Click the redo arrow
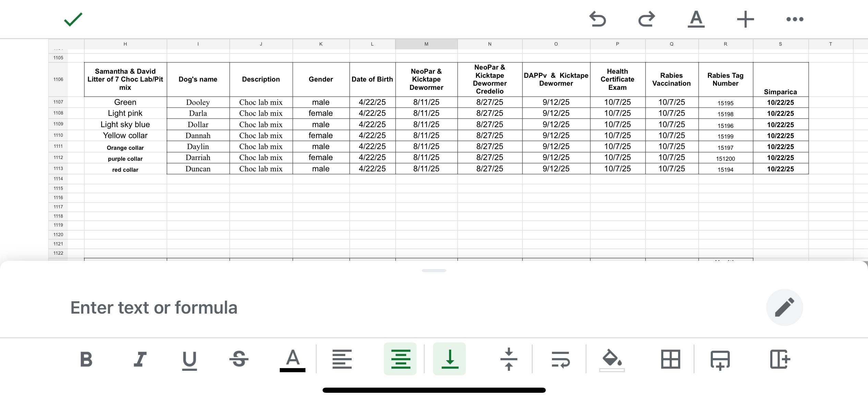 pos(647,19)
